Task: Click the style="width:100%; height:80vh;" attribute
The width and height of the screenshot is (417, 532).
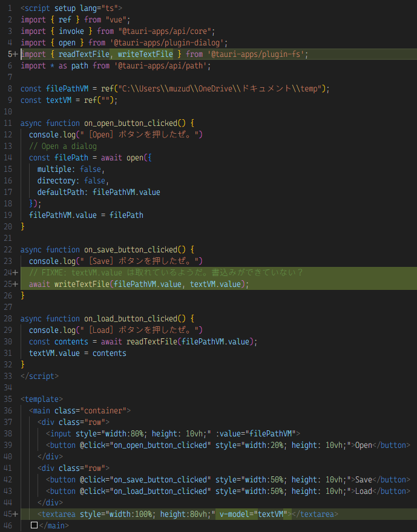Action: [148, 514]
